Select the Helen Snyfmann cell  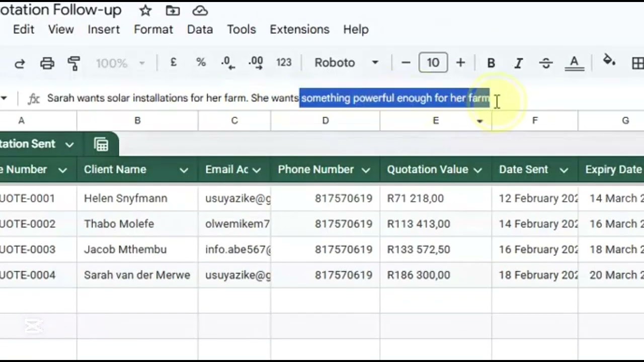pyautogui.click(x=137, y=199)
